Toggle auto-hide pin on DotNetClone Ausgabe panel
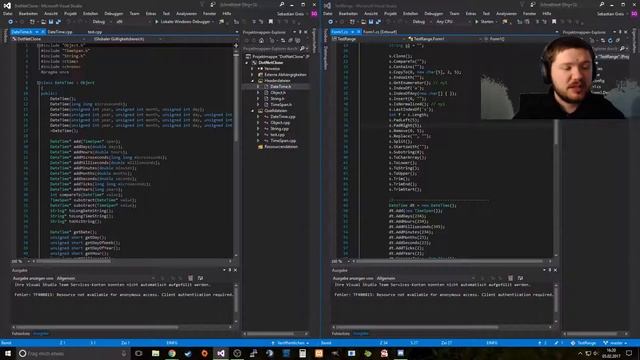Image resolution: width=640 pixels, height=360 pixels. click(230, 270)
